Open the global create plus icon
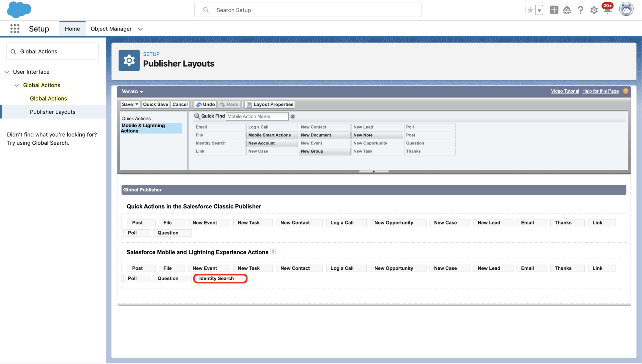Image resolution: width=642 pixels, height=364 pixels. coord(554,10)
